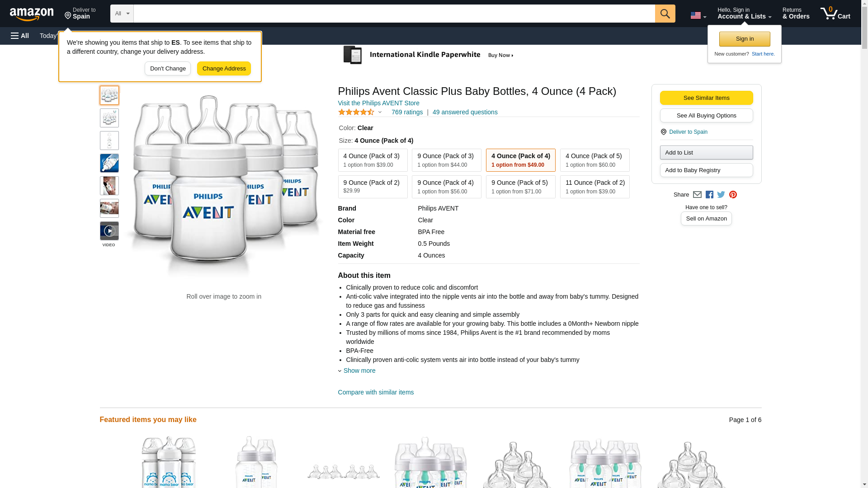The height and width of the screenshot is (488, 868).
Task: Click the search magnifier button
Action: [665, 14]
